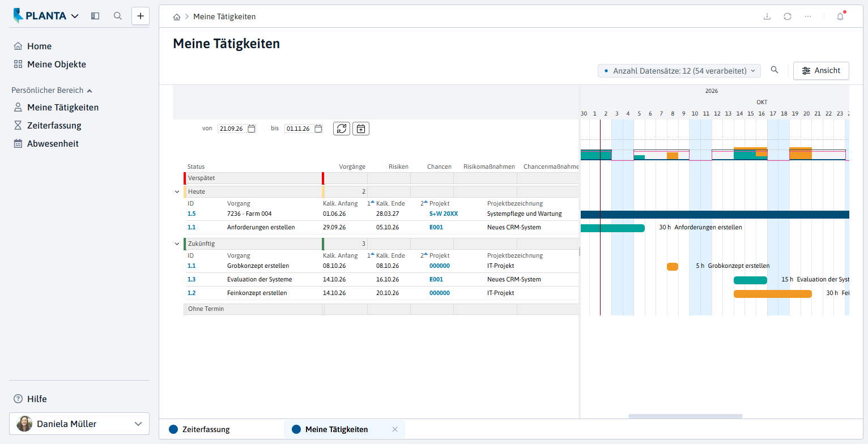Click the refresh period button beside the dates

coord(342,129)
